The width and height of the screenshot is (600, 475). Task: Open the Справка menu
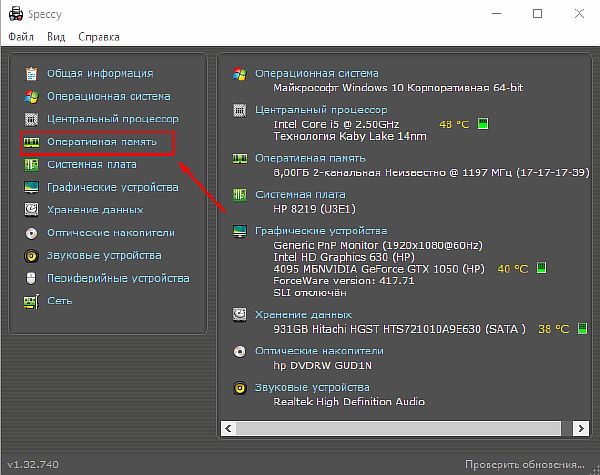coord(99,37)
